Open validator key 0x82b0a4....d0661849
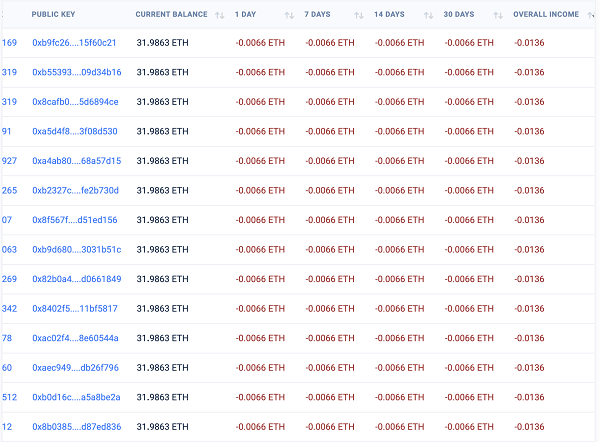 point(76,279)
